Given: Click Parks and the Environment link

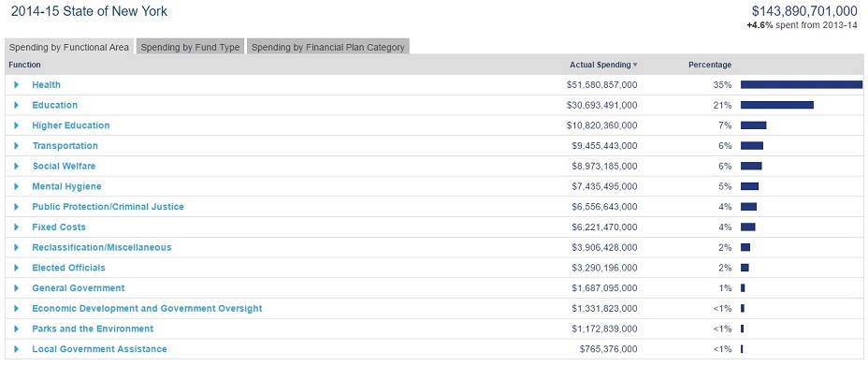Looking at the screenshot, I should click(93, 329).
